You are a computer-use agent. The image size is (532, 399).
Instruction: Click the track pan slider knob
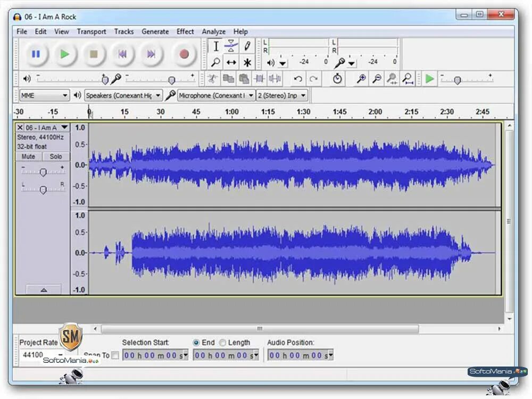(x=43, y=190)
